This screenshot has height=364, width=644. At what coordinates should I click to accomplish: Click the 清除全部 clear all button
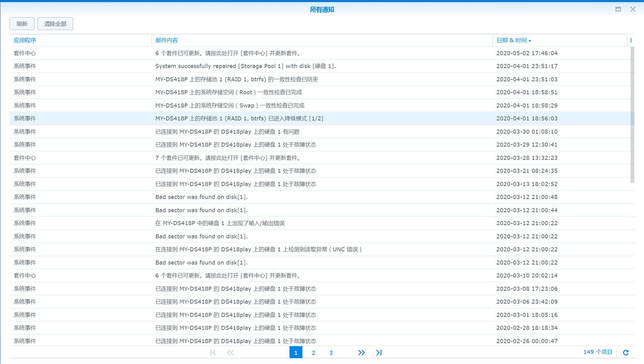(55, 24)
